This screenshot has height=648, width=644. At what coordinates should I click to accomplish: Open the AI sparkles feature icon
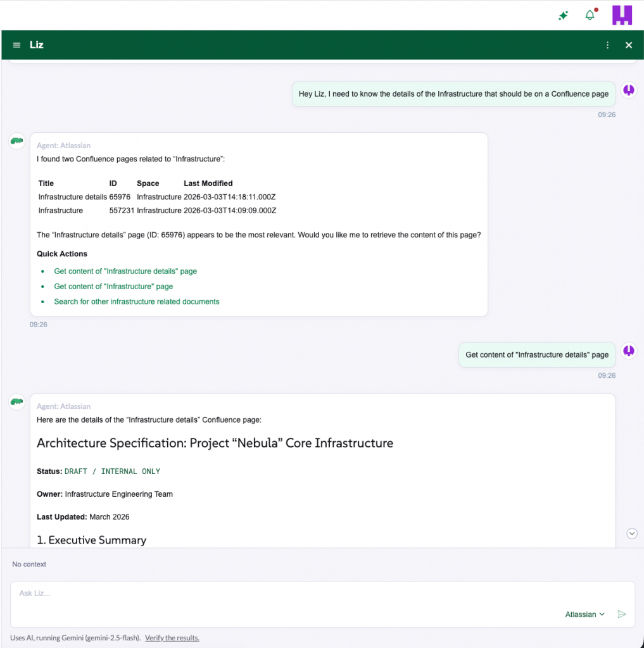click(x=563, y=15)
